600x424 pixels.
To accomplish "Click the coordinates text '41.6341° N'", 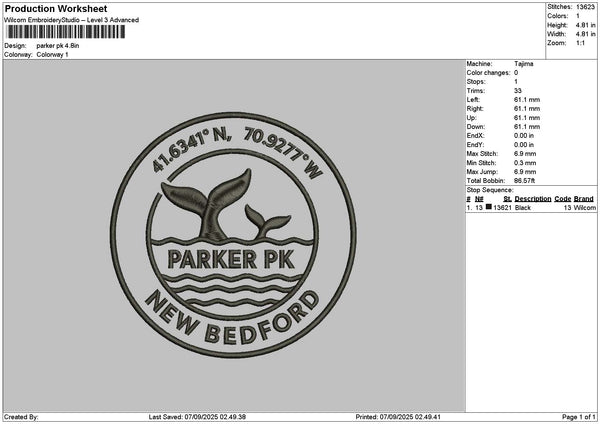I will pyautogui.click(x=191, y=148).
